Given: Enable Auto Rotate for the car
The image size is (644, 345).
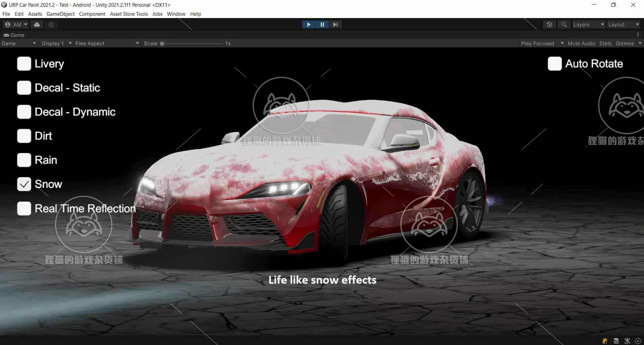Looking at the screenshot, I should coord(554,64).
